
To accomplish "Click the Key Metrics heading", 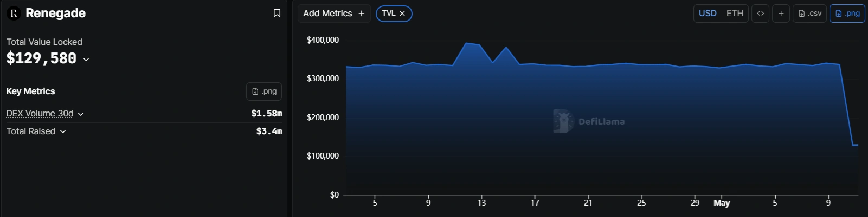I will point(30,91).
